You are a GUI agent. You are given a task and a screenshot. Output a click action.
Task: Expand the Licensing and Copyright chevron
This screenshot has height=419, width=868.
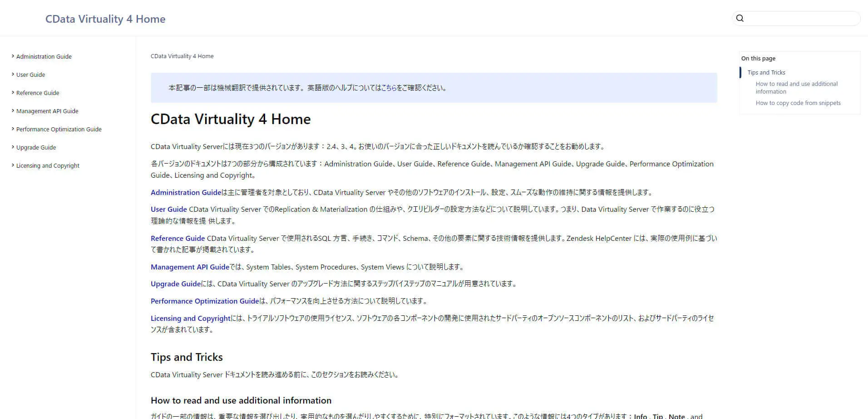point(13,165)
